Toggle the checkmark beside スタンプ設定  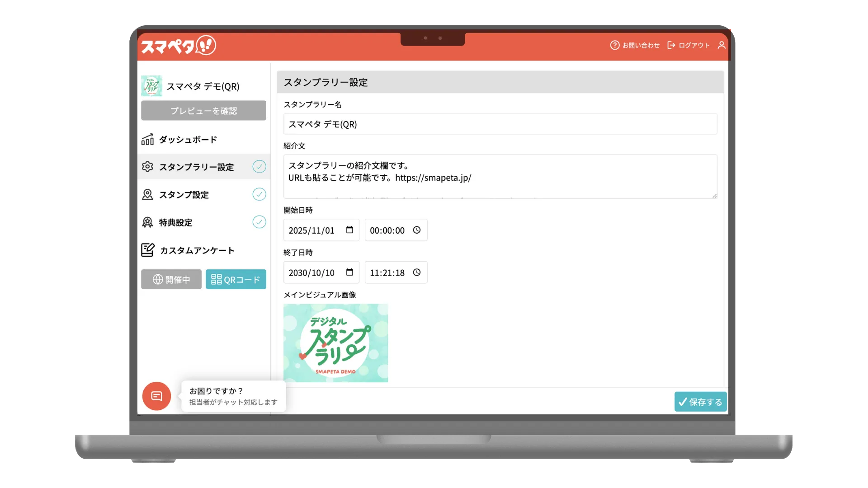click(x=259, y=195)
